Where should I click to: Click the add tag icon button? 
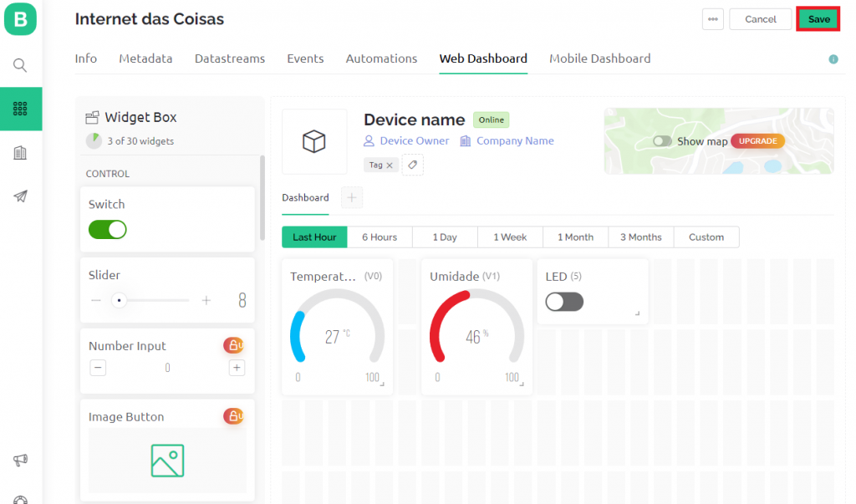[x=413, y=165]
